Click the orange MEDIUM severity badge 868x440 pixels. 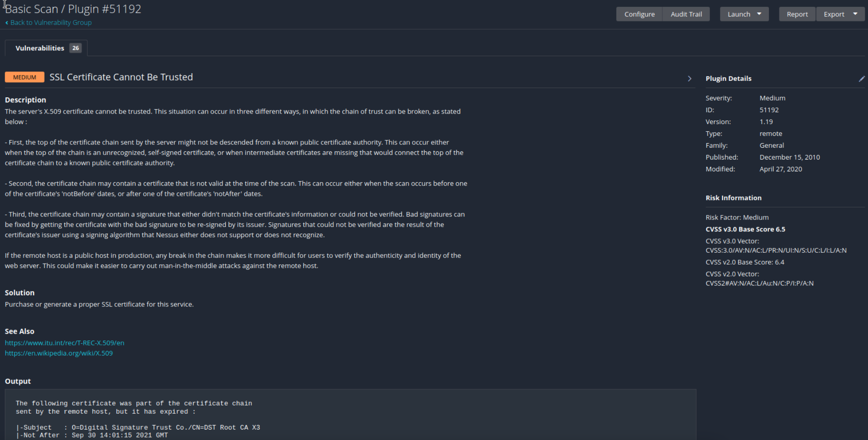point(25,77)
